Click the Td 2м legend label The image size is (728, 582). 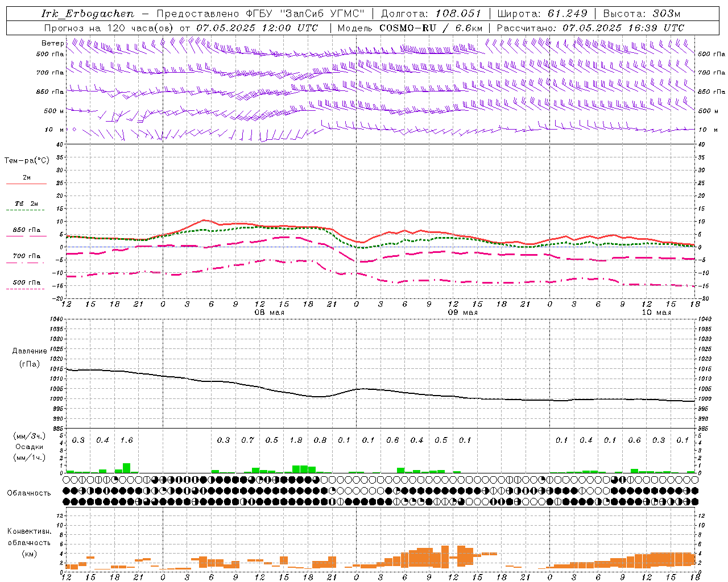click(27, 203)
